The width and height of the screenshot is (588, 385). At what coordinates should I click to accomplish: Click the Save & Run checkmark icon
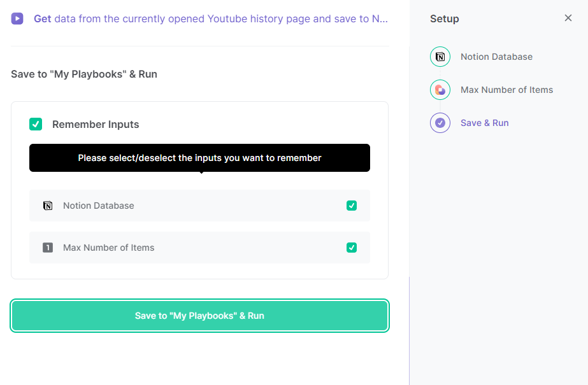pyautogui.click(x=440, y=123)
